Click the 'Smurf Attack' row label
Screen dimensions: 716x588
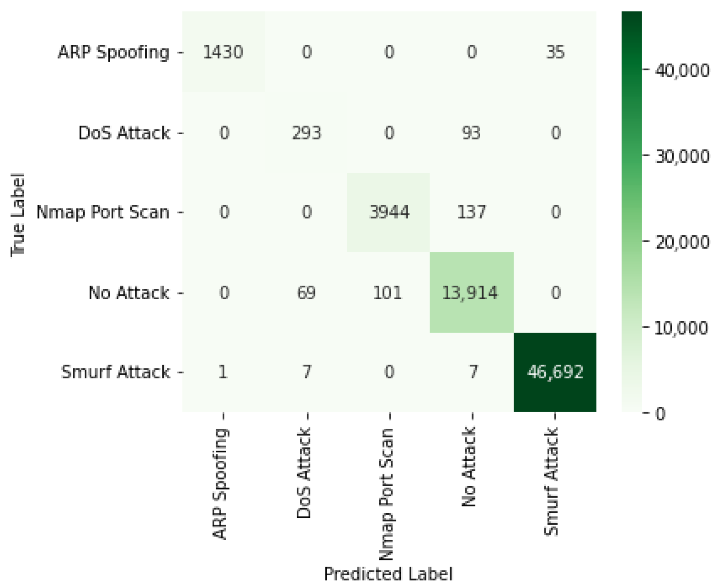(115, 372)
